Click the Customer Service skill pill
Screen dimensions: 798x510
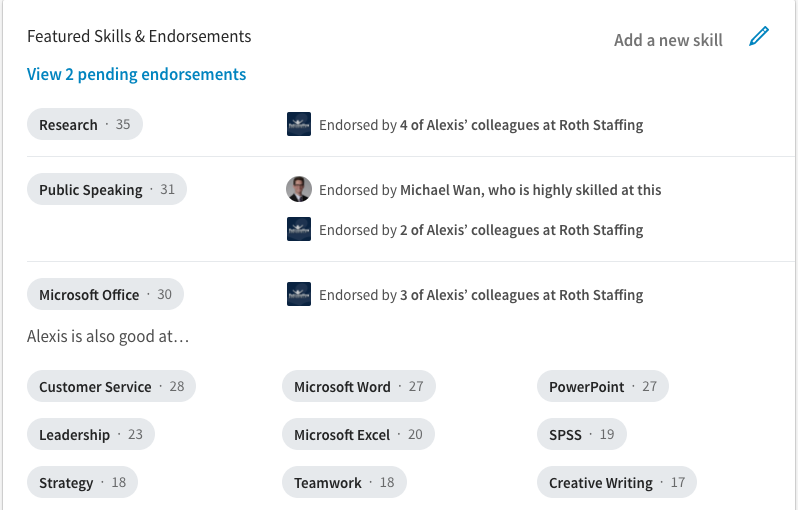pyautogui.click(x=111, y=387)
